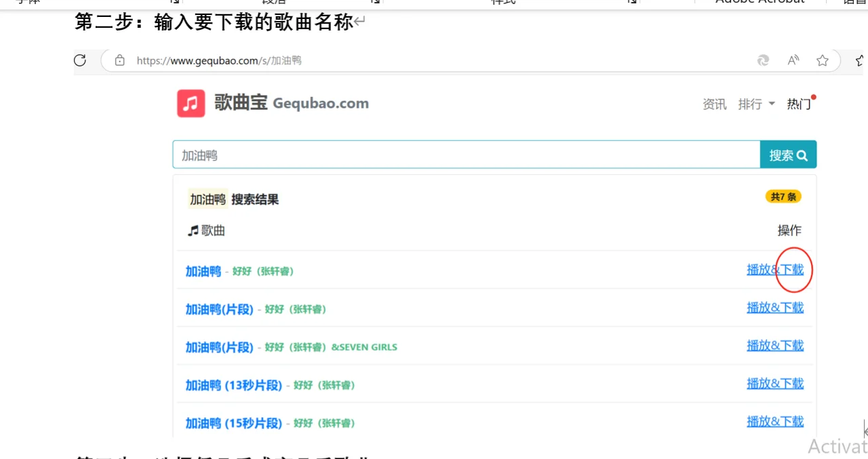
Task: Click the Read aloud icon in the toolbar
Action: pyautogui.click(x=793, y=60)
